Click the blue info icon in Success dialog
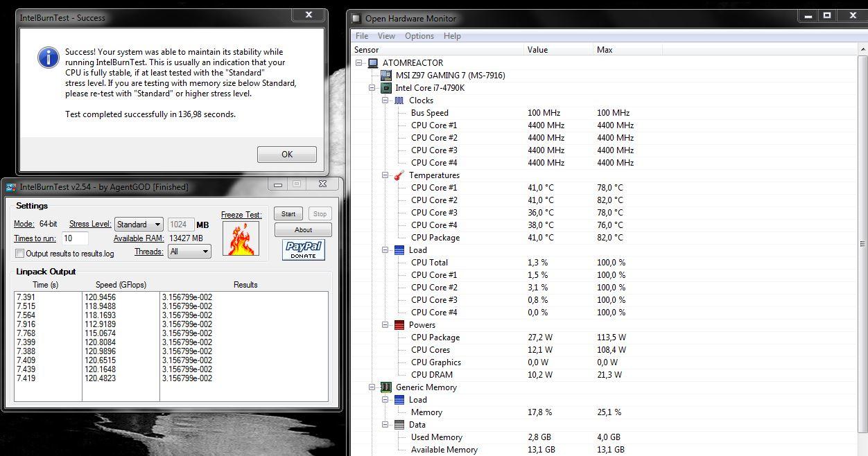Screen dimensions: 868x456 pyautogui.click(x=49, y=57)
